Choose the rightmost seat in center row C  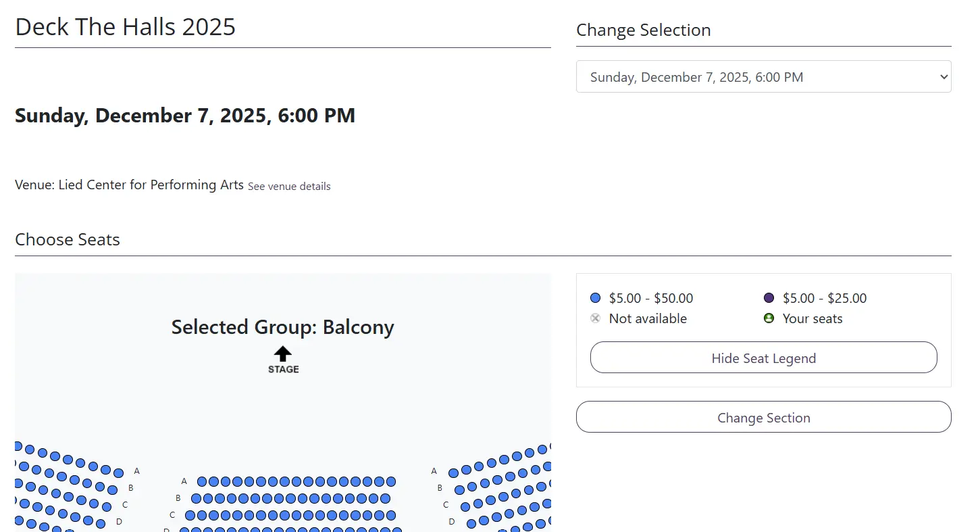[x=391, y=515]
